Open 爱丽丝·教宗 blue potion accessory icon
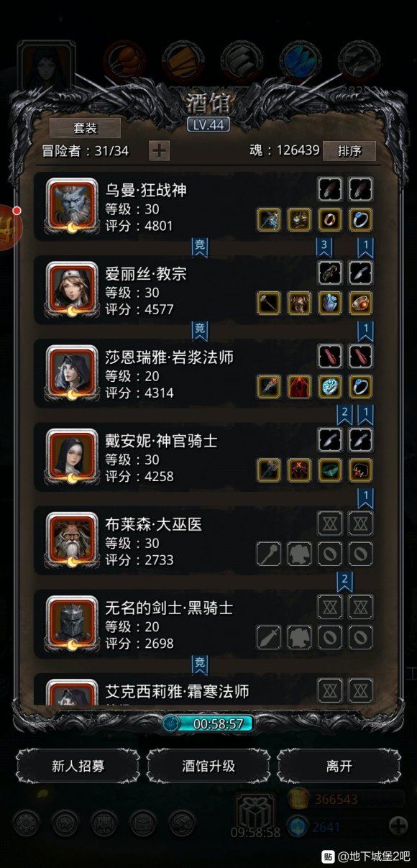The height and width of the screenshot is (868, 417). [x=329, y=303]
